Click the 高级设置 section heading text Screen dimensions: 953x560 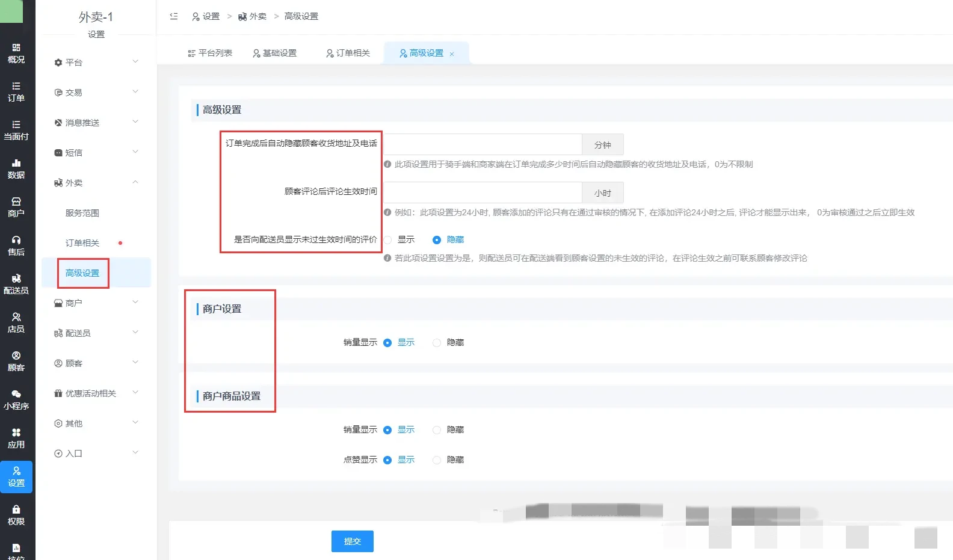[x=222, y=109]
